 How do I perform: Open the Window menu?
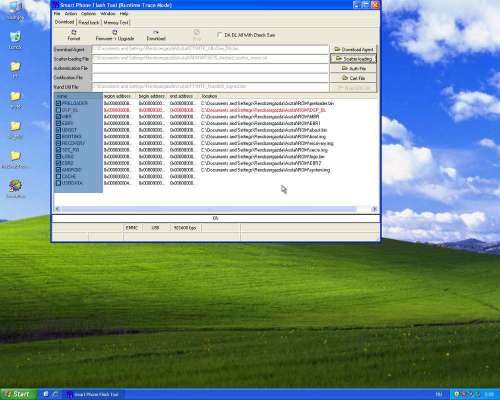tap(108, 14)
